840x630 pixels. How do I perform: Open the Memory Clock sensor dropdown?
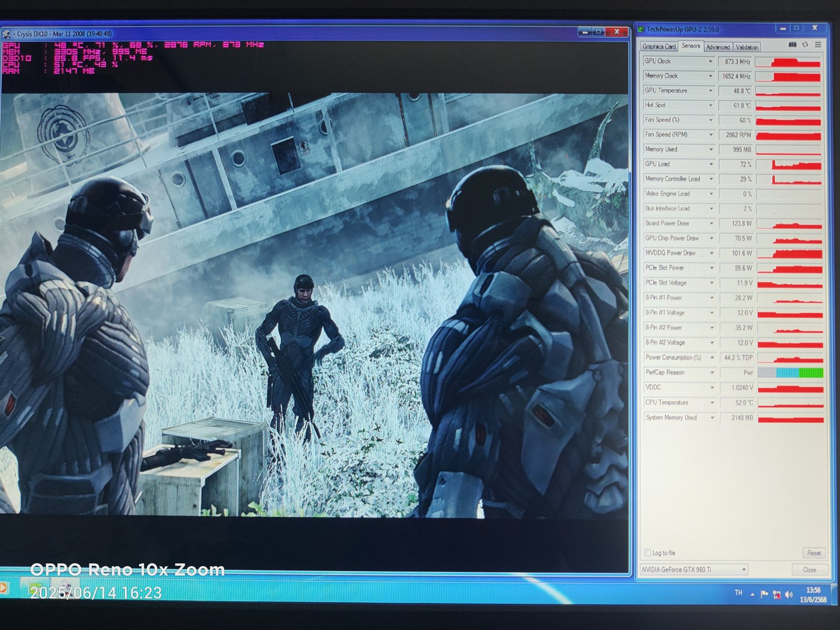(x=710, y=76)
